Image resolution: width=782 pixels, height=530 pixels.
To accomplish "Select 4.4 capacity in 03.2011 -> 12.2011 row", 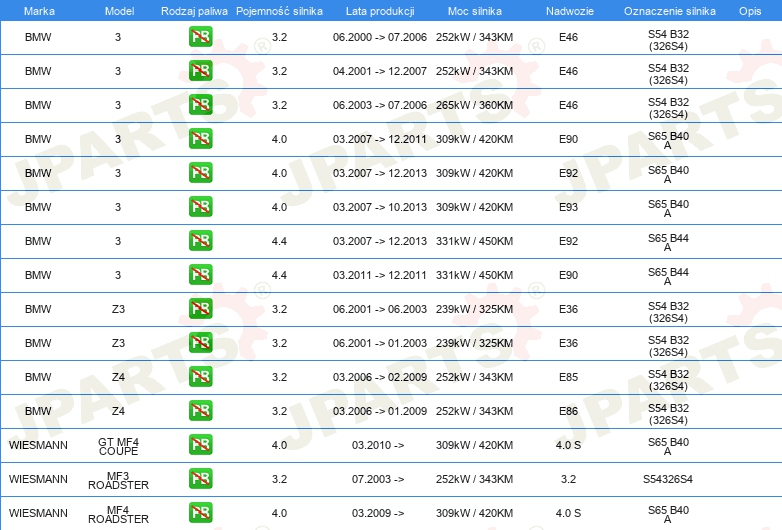I will 279,275.
